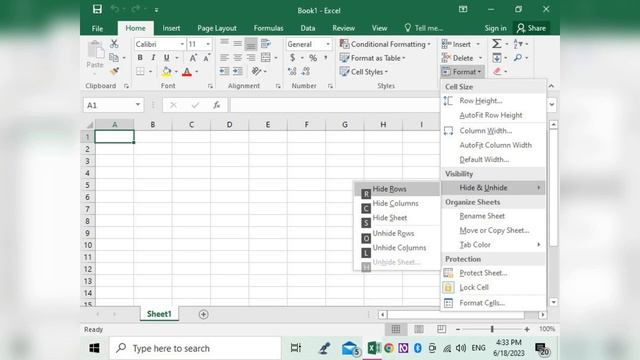Toggle Align Left
Image resolution: width=640 pixels, height=360 pixels.
coord(224,58)
